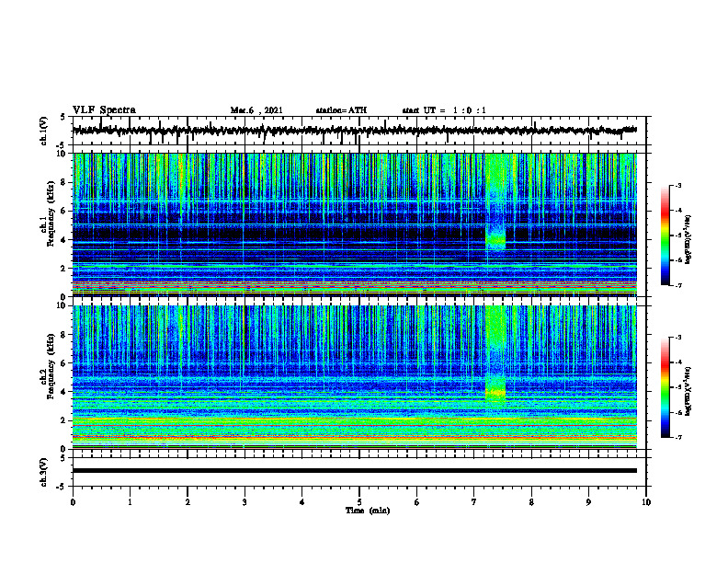Click the ch.3(V) axis label
This screenshot has width=728, height=563.
(44, 472)
